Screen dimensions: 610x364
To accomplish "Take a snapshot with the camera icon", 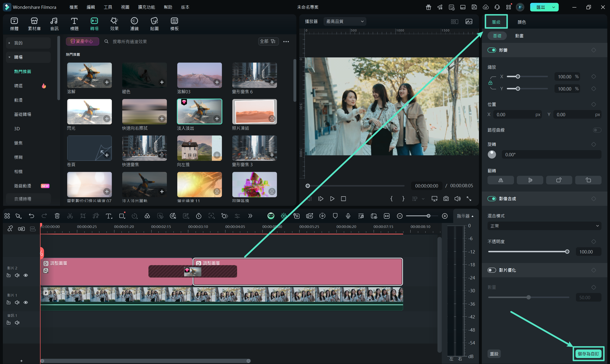I will (446, 199).
